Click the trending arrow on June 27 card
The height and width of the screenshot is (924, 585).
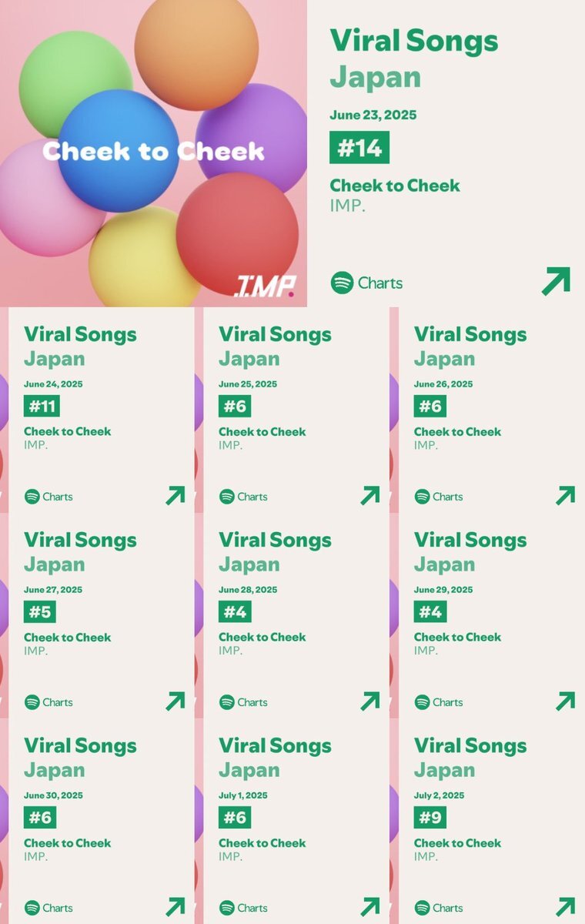[175, 701]
